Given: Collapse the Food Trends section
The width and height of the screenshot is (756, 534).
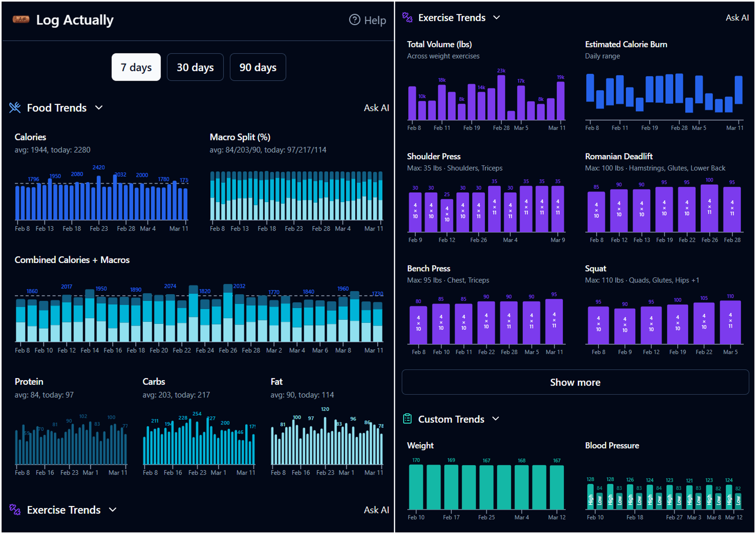Looking at the screenshot, I should pos(99,108).
